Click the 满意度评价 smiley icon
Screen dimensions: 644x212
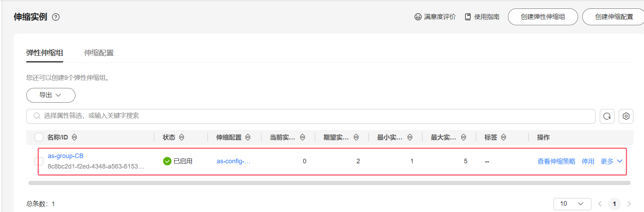coord(418,17)
